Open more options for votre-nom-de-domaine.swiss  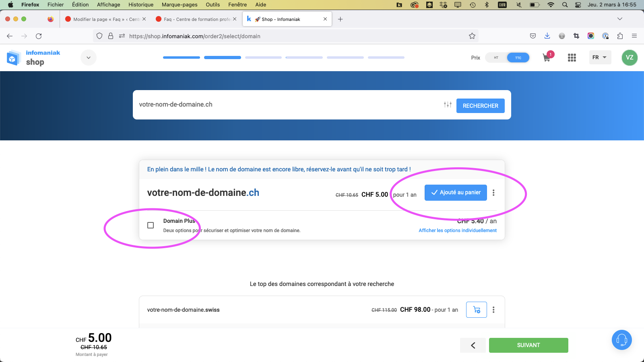[x=493, y=310]
